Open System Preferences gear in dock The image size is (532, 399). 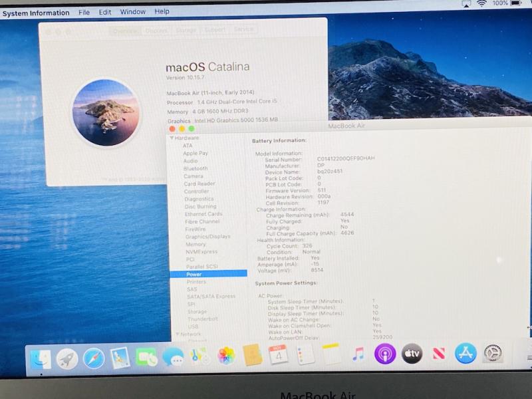click(x=493, y=353)
